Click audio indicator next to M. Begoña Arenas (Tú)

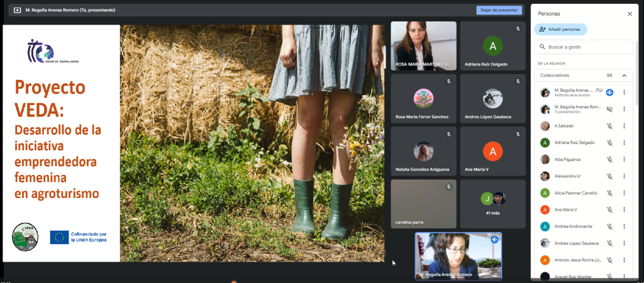pyautogui.click(x=609, y=92)
